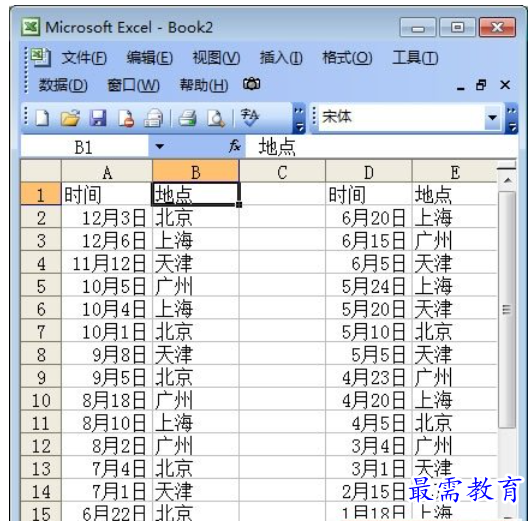Select cell E3 with 广州
The image size is (530, 521).
tap(455, 240)
